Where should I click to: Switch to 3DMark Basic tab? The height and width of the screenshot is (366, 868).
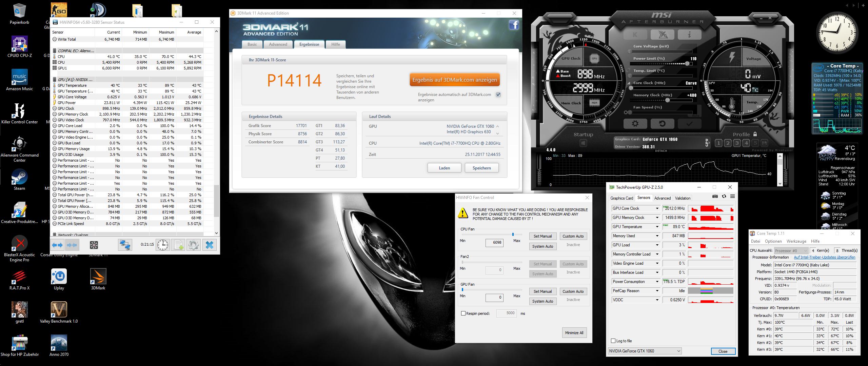pos(252,44)
